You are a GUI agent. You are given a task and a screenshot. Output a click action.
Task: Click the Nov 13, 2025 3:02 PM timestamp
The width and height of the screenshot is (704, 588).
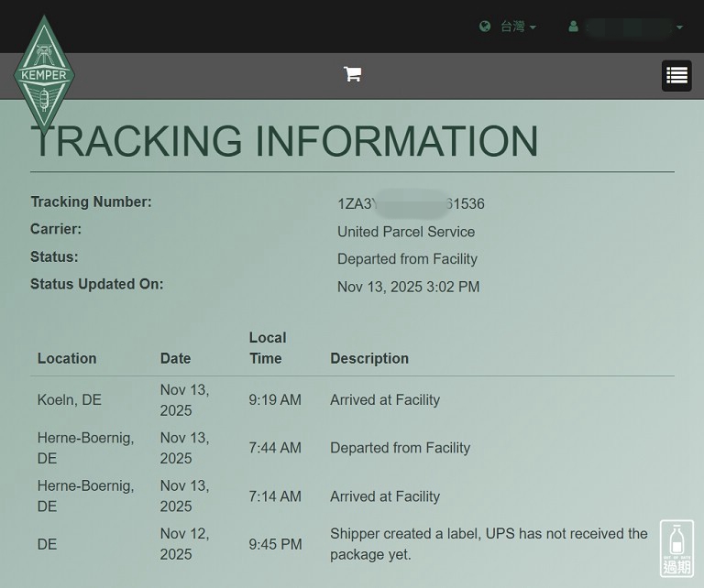coord(408,287)
